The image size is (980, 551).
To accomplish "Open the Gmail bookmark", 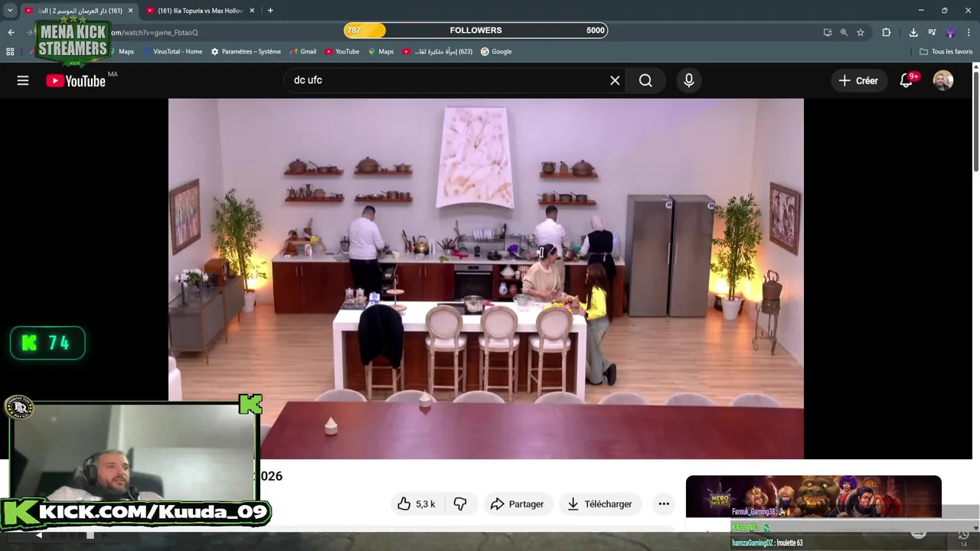I will (303, 51).
